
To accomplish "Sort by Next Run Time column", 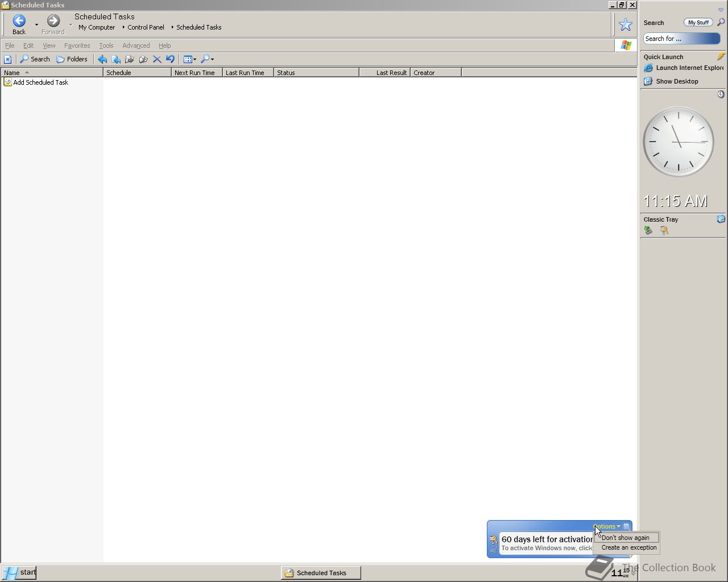I will (x=197, y=73).
